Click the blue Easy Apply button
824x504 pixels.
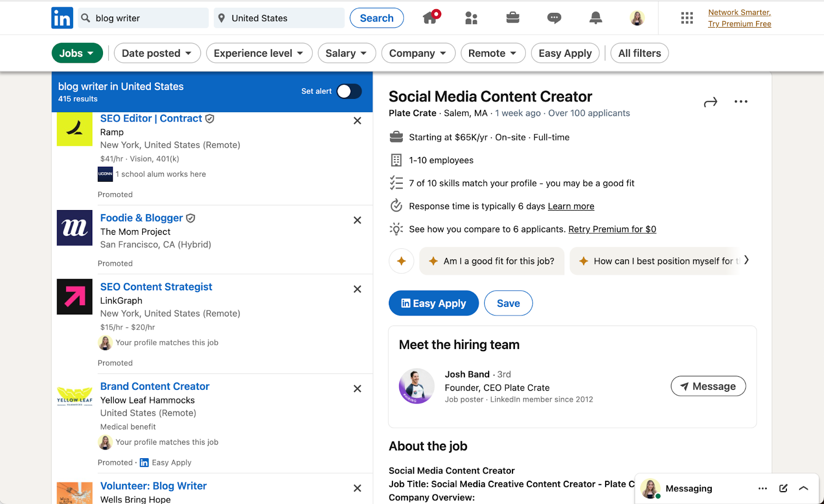click(x=434, y=303)
